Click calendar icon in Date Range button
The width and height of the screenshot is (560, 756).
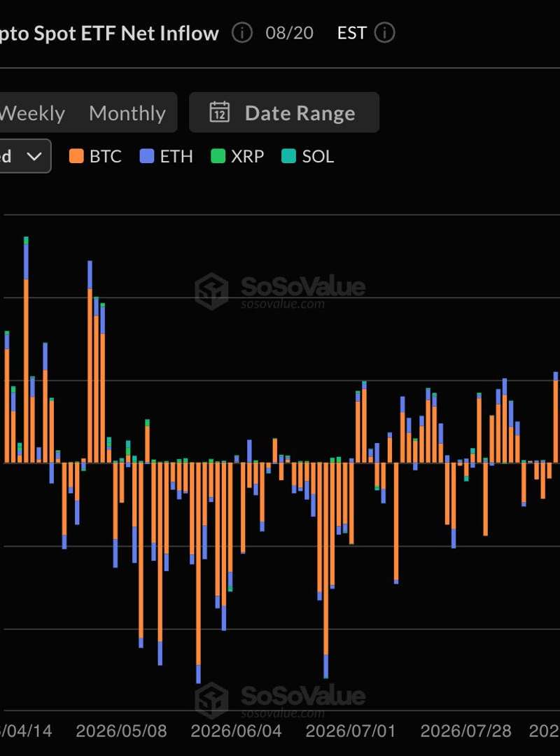(220, 112)
